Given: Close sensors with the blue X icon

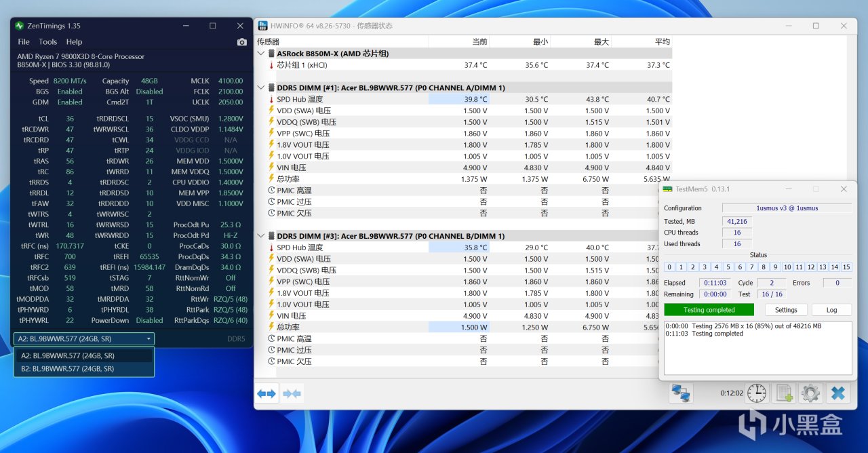Looking at the screenshot, I should point(837,393).
